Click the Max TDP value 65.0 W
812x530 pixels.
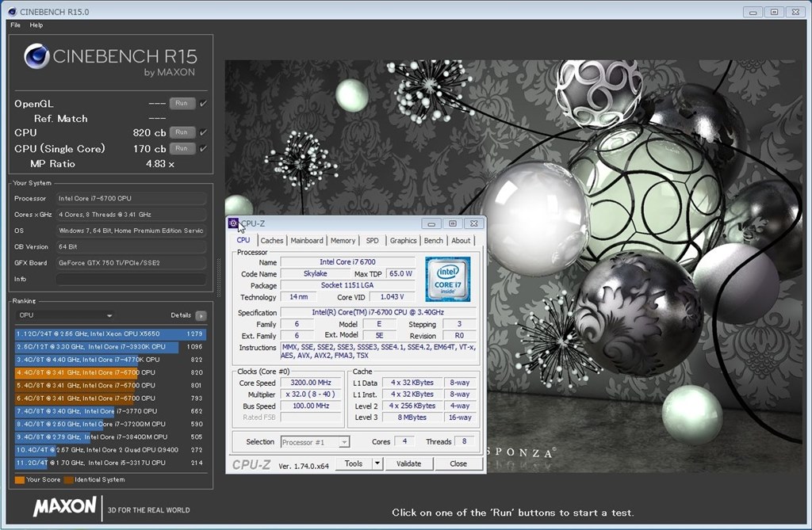coord(400,274)
